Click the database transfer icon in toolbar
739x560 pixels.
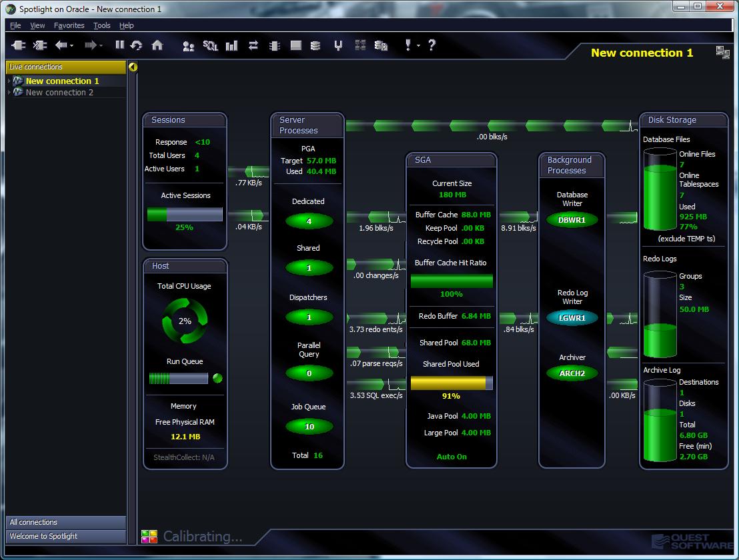[x=381, y=46]
